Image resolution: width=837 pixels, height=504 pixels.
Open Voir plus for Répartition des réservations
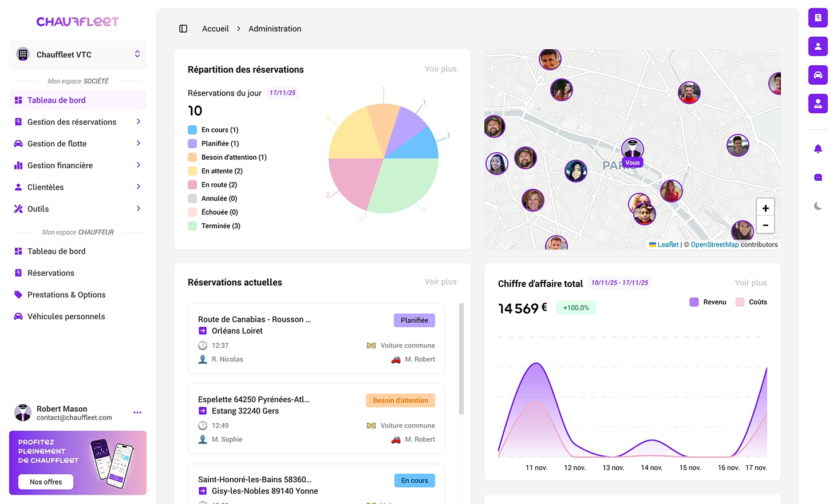coord(440,69)
